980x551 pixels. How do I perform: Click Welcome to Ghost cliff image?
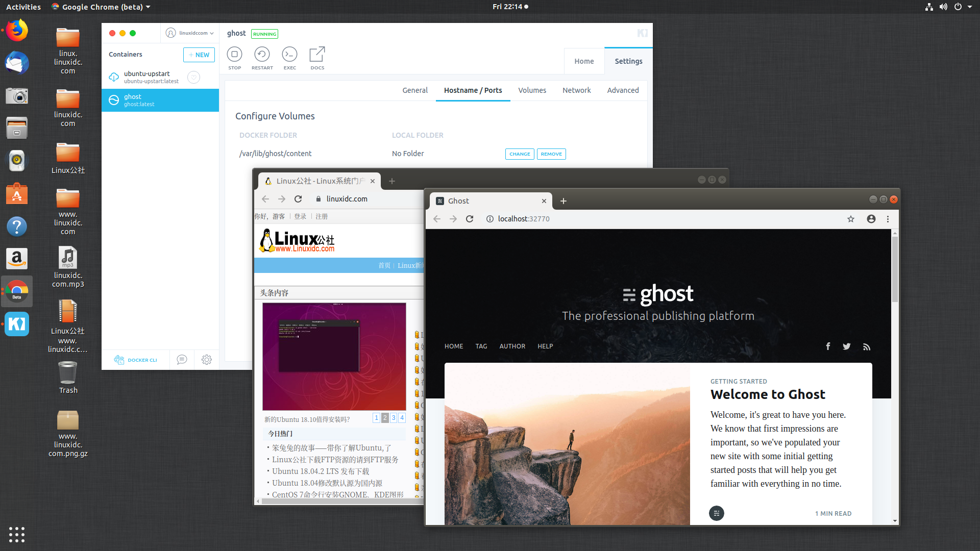click(x=567, y=444)
